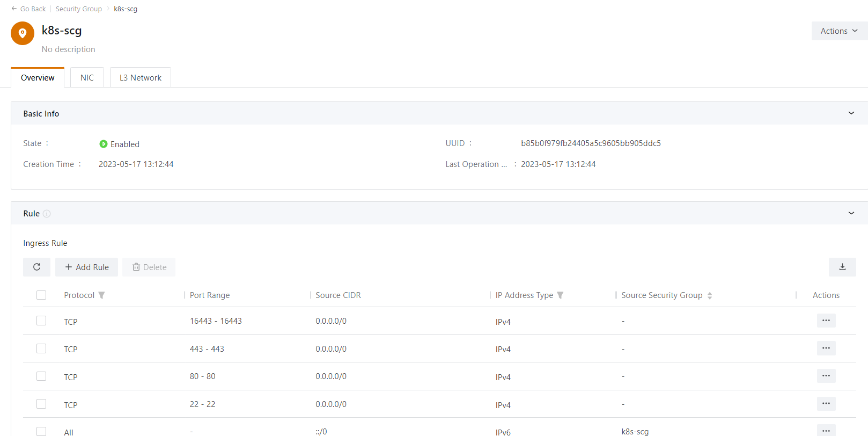Click the export download icon button

(842, 267)
